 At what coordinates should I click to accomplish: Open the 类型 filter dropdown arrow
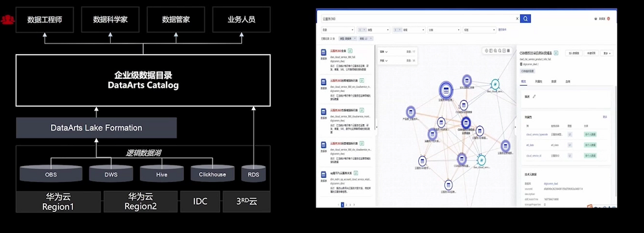(x=388, y=30)
